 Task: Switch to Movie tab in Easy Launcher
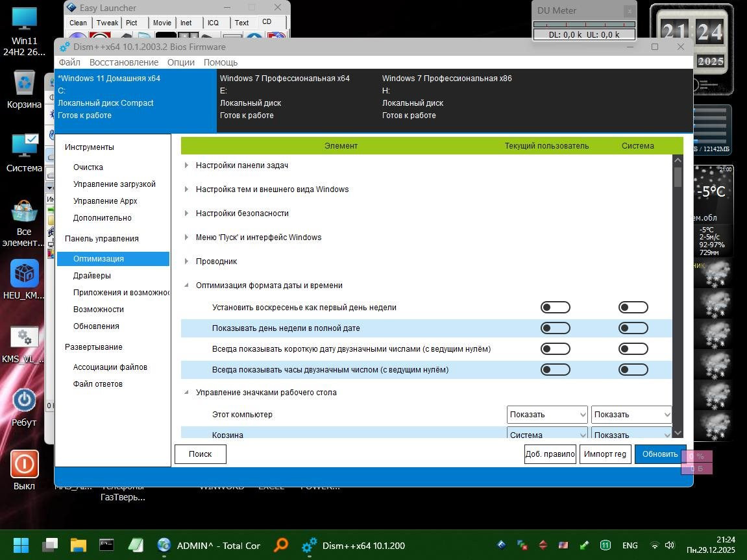point(162,23)
